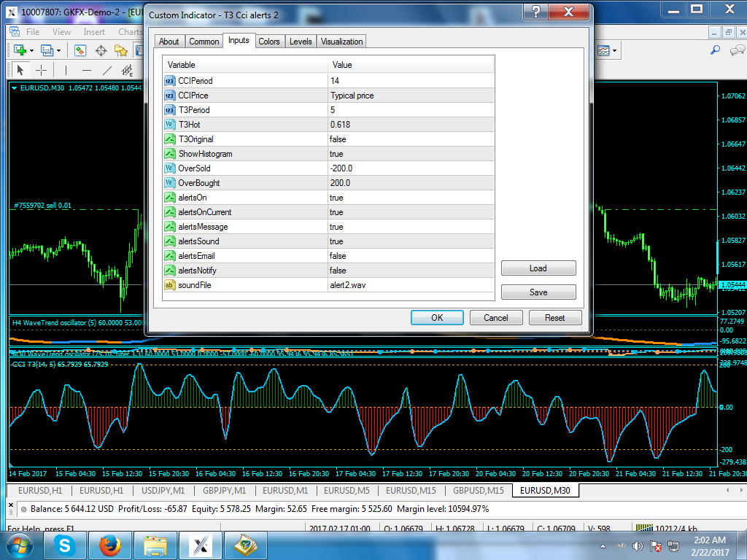Image resolution: width=747 pixels, height=560 pixels.
Task: Open Skype from the taskbar
Action: click(65, 545)
